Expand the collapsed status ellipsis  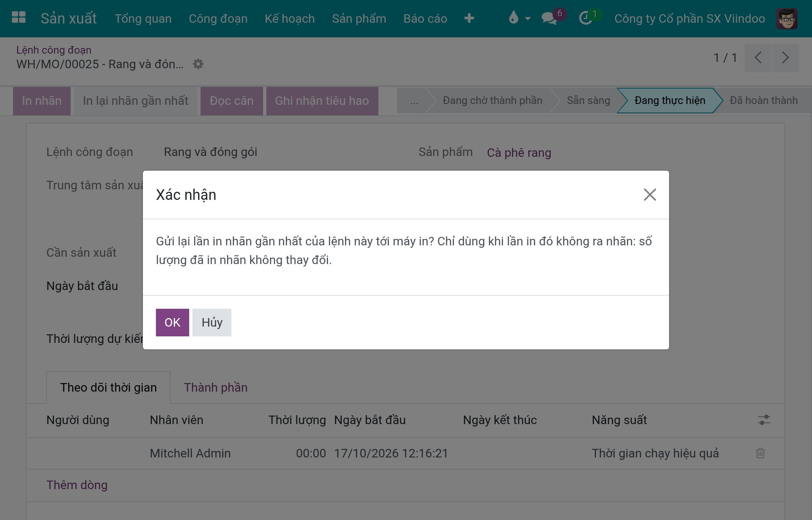pyautogui.click(x=414, y=100)
